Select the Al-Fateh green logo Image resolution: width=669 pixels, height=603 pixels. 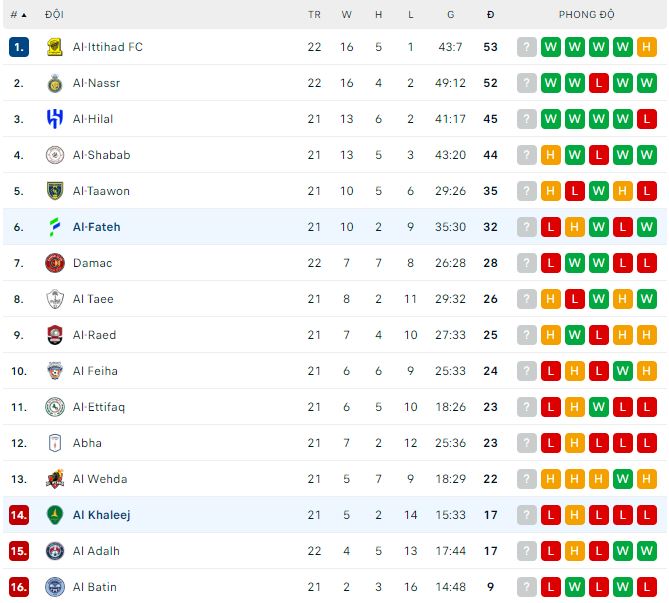tap(55, 227)
